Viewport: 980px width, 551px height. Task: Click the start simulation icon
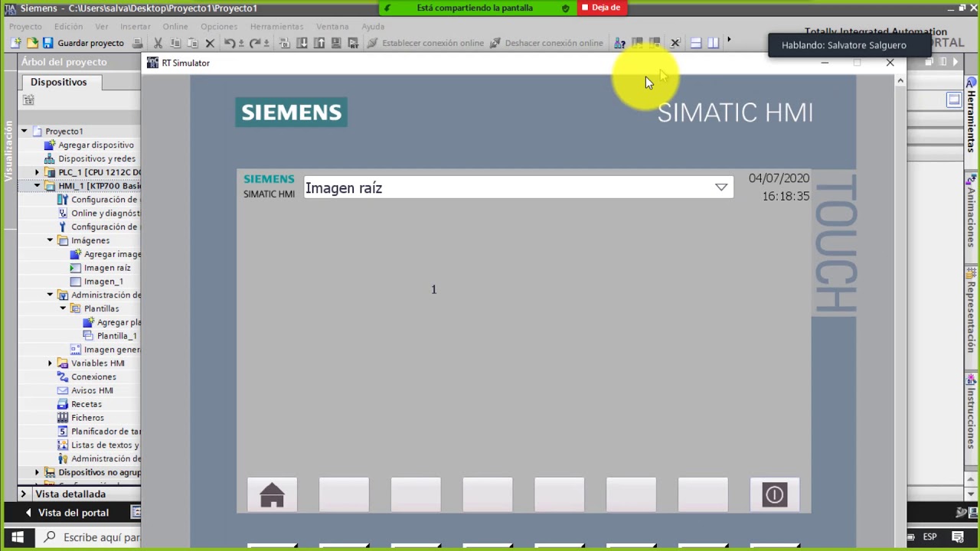(336, 43)
